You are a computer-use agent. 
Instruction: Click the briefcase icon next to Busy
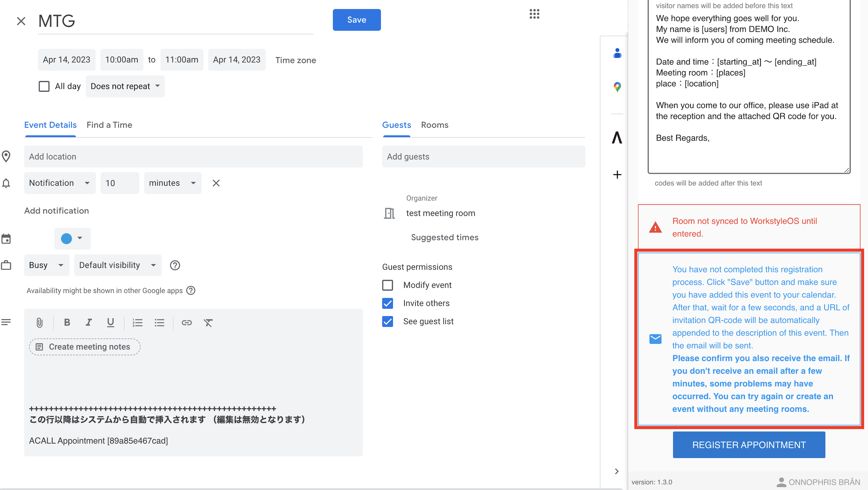point(6,265)
